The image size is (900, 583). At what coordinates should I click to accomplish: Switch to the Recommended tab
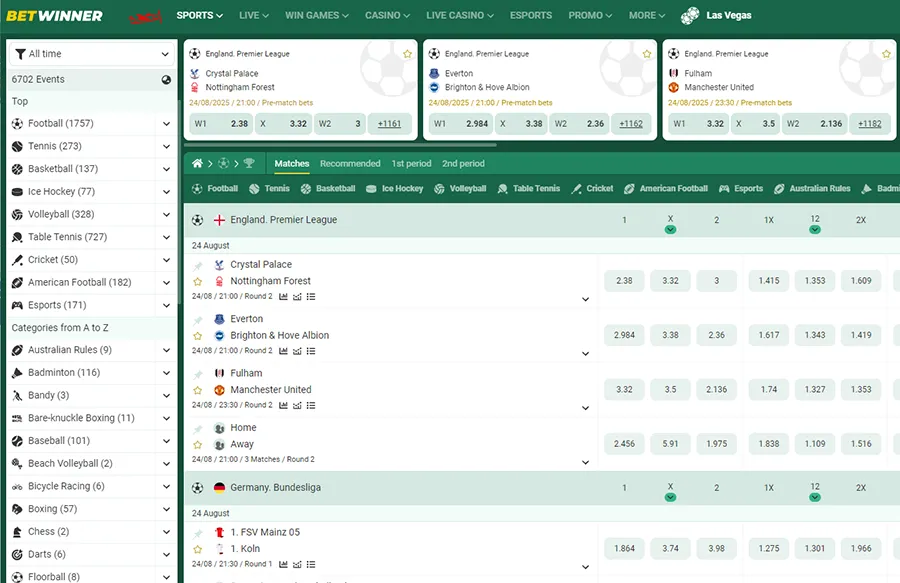click(x=350, y=164)
